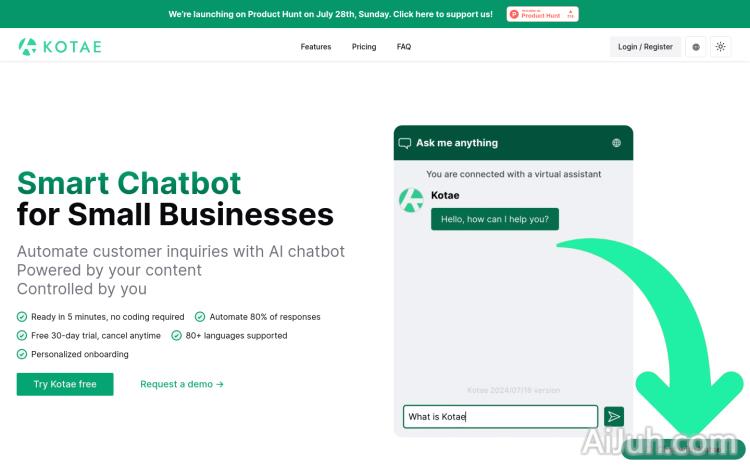Open the FAQ navigation link
The width and height of the screenshot is (750, 468).
[404, 47]
